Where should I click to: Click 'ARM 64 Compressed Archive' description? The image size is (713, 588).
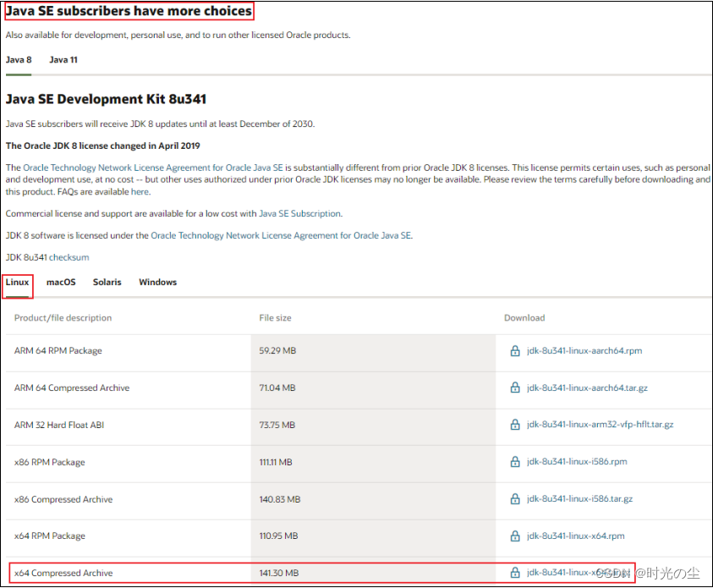(x=72, y=387)
